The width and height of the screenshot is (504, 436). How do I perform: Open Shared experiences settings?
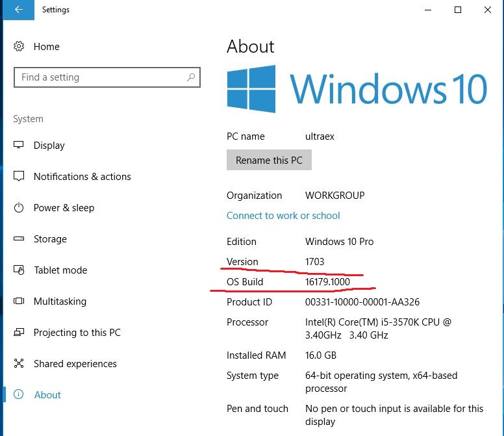point(75,364)
